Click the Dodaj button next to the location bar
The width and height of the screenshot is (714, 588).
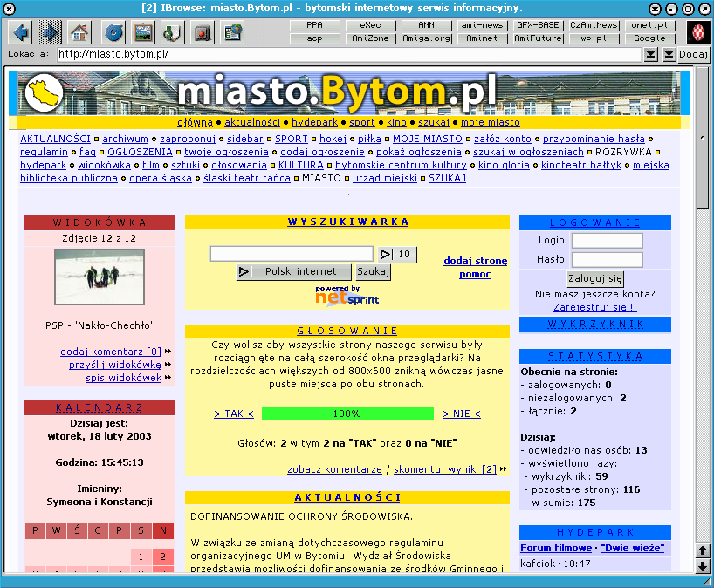(x=693, y=55)
